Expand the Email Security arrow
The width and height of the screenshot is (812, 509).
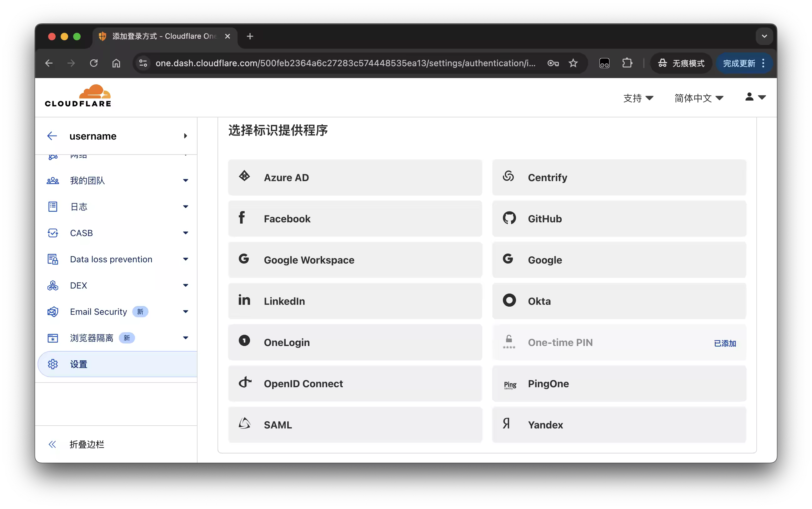tap(185, 312)
